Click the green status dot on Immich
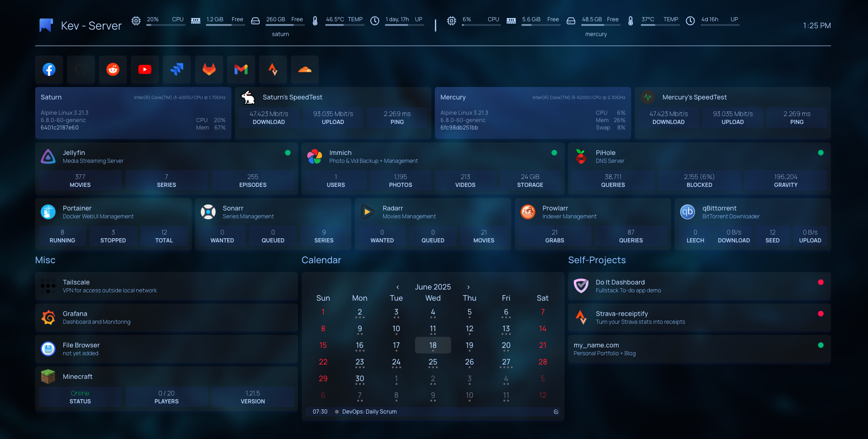Screen dimensions: 868x439 click(x=554, y=152)
